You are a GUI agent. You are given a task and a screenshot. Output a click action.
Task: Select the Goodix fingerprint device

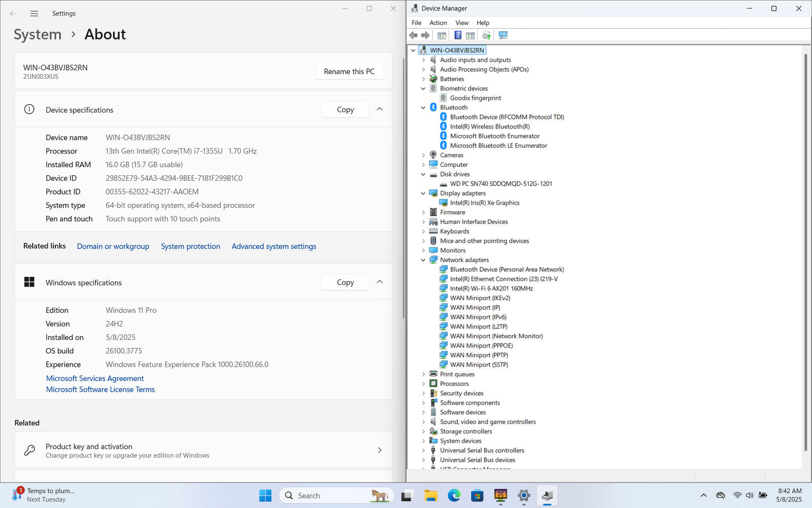click(476, 98)
